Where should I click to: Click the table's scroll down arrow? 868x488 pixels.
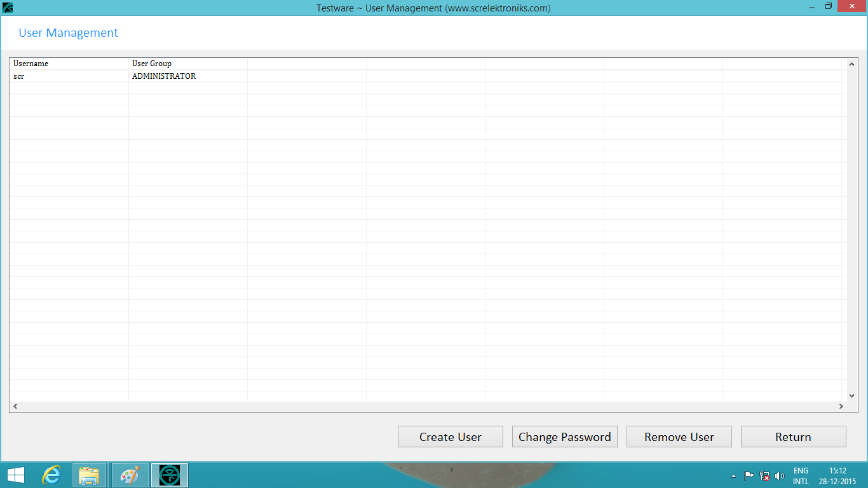853,395
